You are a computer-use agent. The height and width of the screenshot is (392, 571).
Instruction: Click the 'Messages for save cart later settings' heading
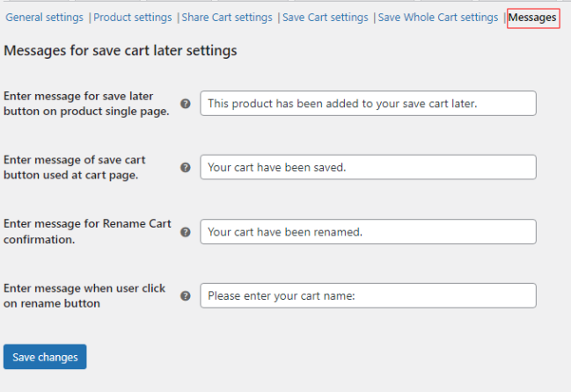click(x=121, y=51)
